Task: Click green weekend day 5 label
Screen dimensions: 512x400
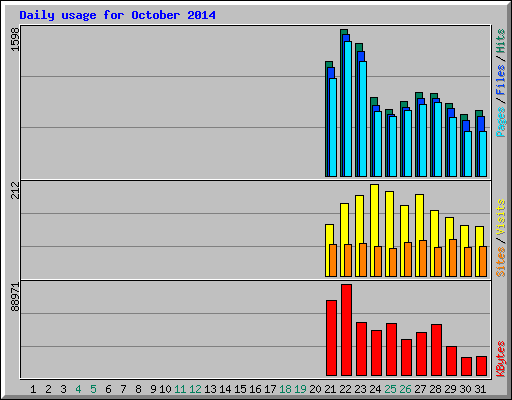Action: click(93, 389)
